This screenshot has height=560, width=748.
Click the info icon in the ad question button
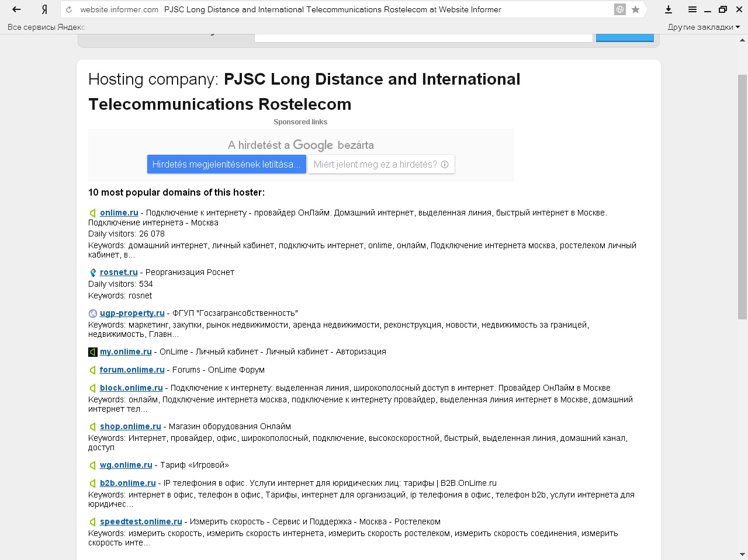(x=445, y=165)
